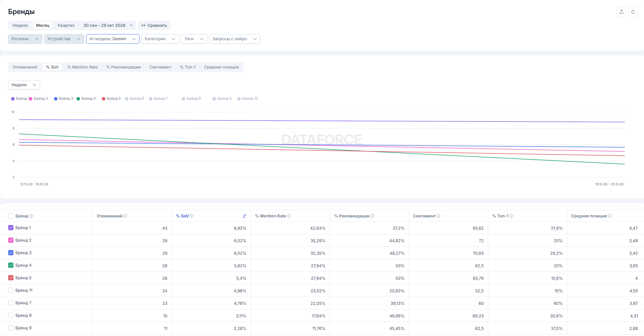The image size is (644, 336).
Task: Open the Запросы с нейро dropdown
Action: click(235, 39)
